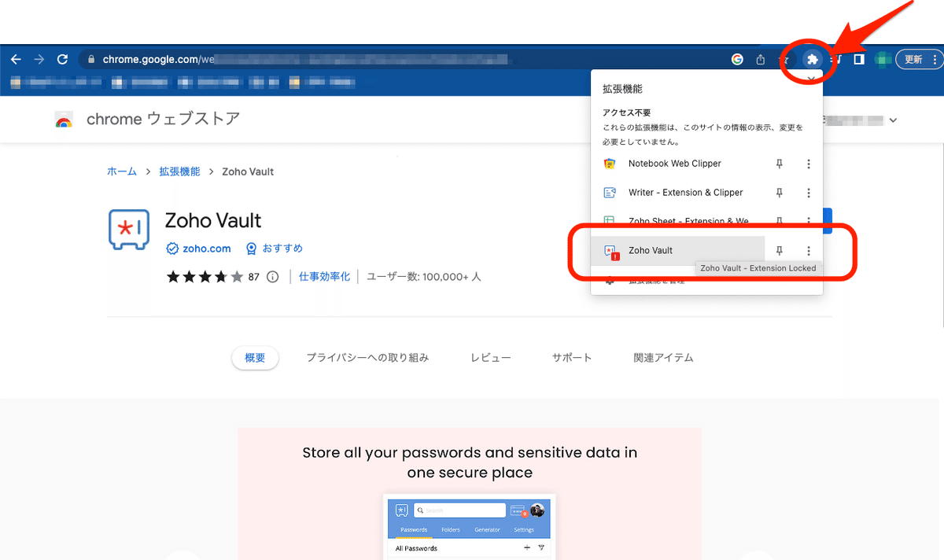Select Zoho Vault in the extensions list

[678, 250]
